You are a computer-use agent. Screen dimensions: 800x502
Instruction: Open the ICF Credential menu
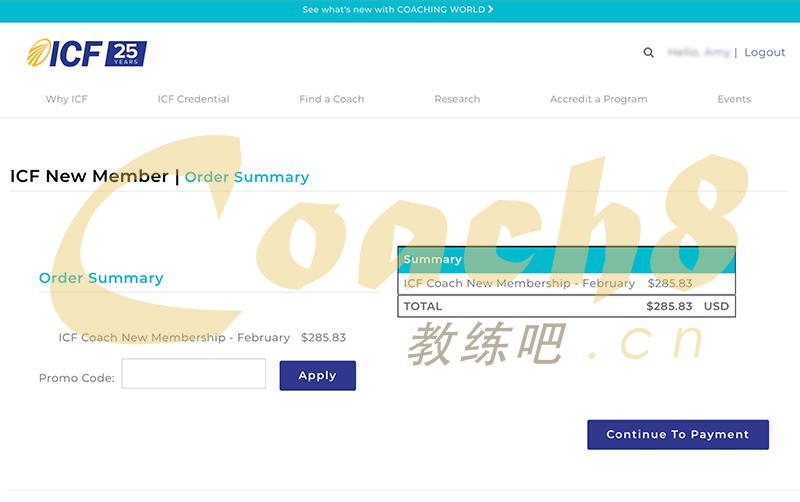[x=193, y=99]
